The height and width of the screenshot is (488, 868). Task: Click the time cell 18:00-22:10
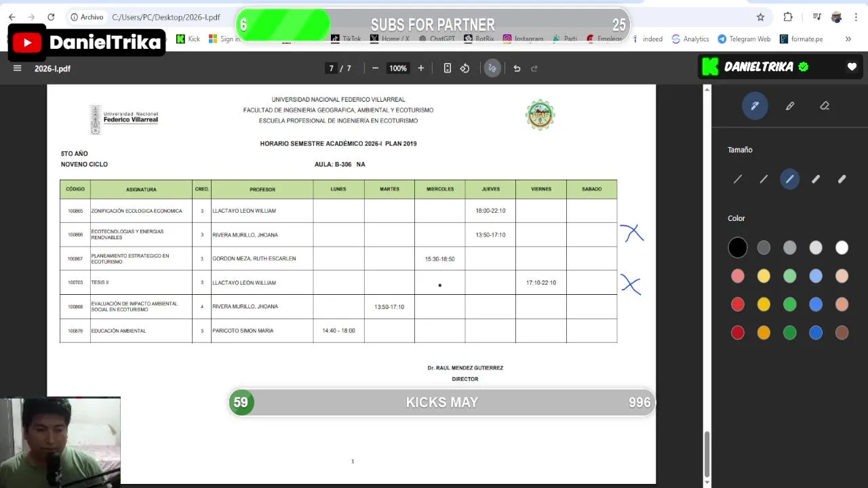(490, 211)
